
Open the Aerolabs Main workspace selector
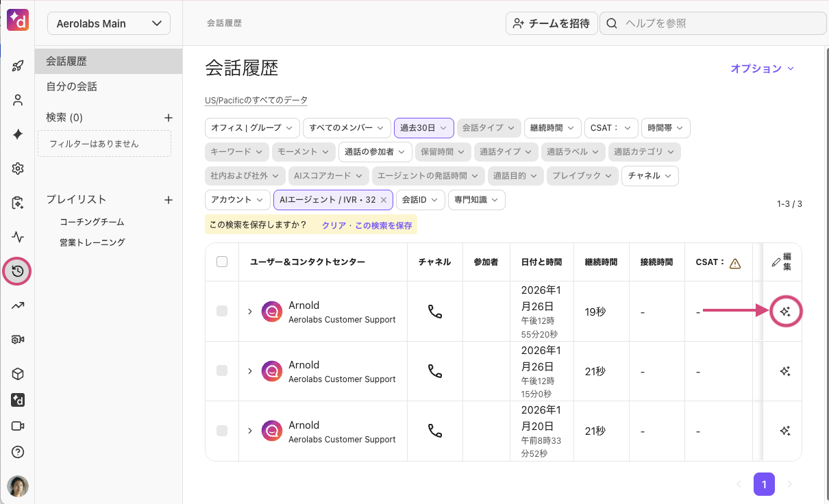108,23
